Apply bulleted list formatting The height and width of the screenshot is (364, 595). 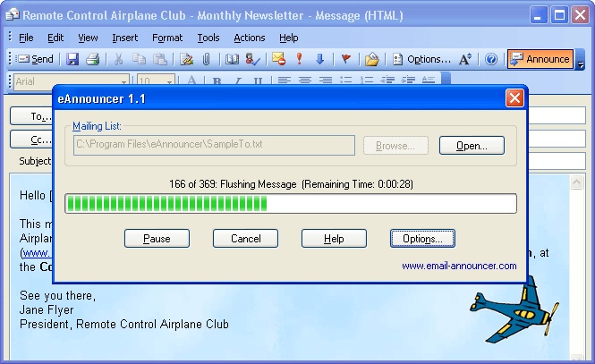(x=345, y=80)
